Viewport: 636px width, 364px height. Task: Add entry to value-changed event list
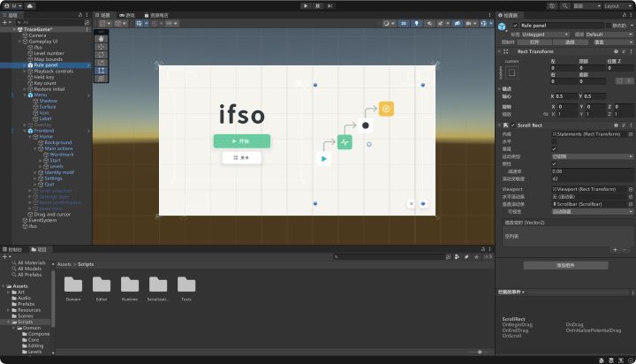(x=615, y=249)
